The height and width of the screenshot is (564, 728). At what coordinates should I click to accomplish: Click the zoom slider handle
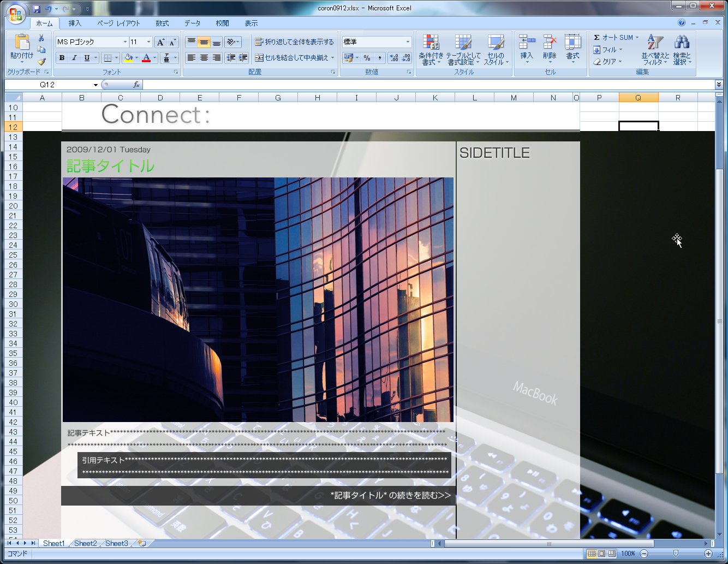676,554
